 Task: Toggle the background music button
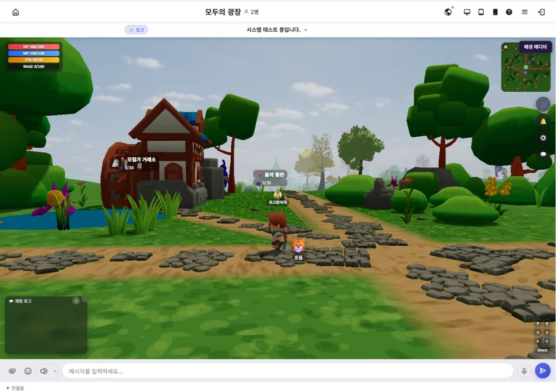click(x=543, y=105)
